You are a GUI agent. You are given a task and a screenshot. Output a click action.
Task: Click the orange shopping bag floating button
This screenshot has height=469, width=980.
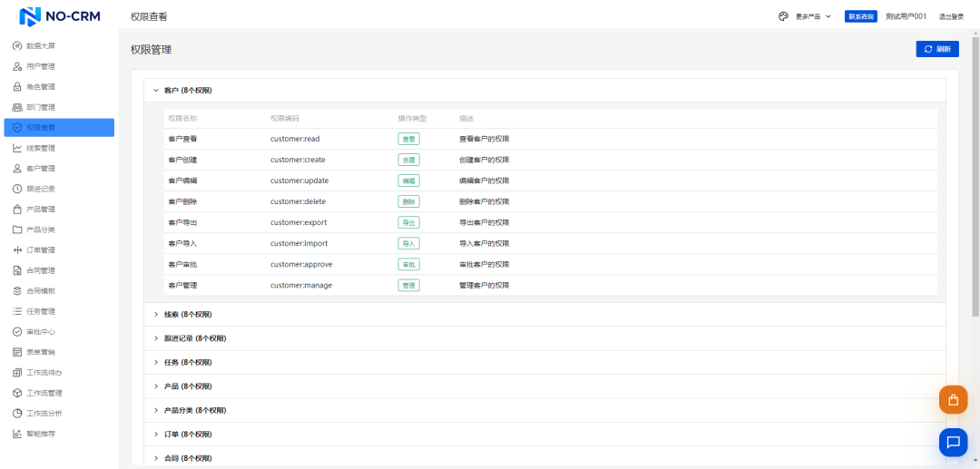pyautogui.click(x=953, y=400)
